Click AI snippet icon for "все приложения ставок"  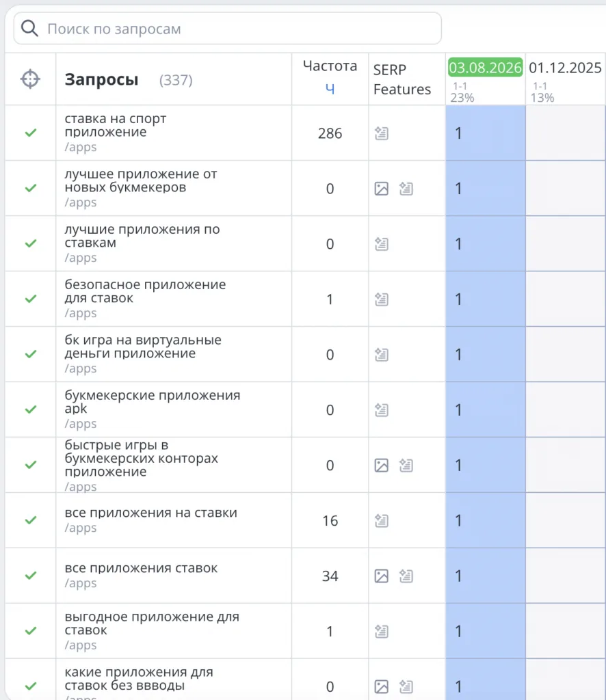point(406,576)
